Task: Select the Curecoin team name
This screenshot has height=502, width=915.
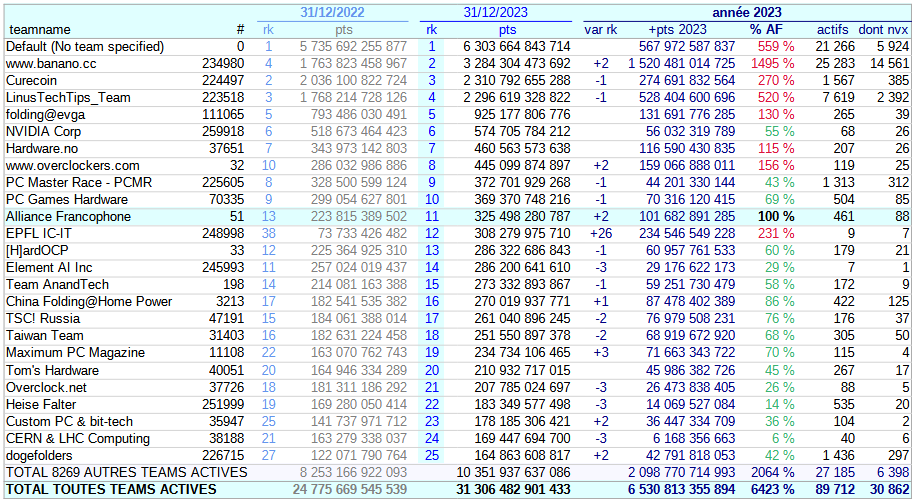Action: (31, 80)
